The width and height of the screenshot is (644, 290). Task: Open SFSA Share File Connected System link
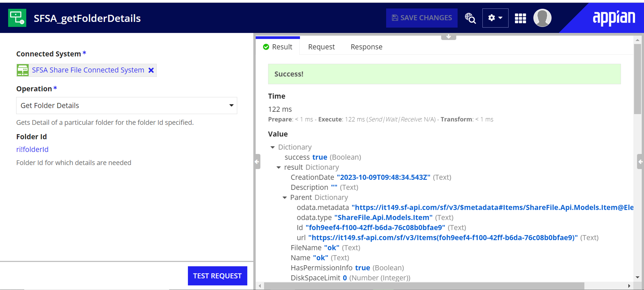(x=88, y=70)
